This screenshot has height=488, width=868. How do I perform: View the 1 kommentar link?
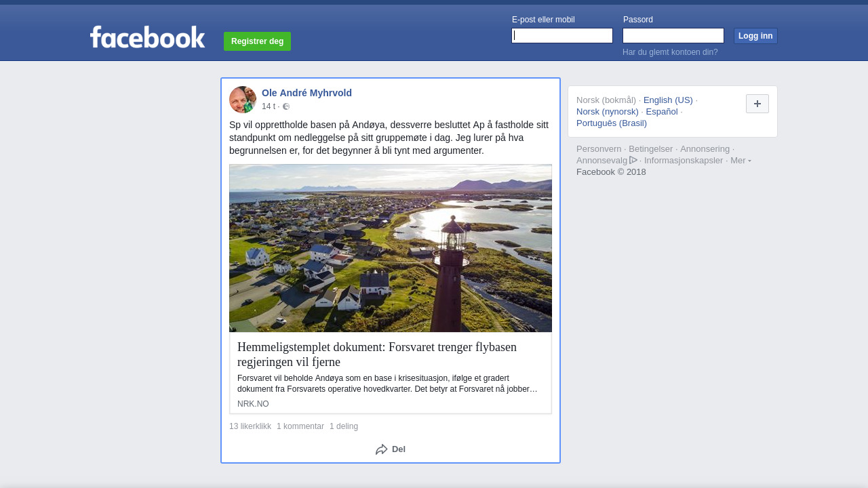coord(300,426)
